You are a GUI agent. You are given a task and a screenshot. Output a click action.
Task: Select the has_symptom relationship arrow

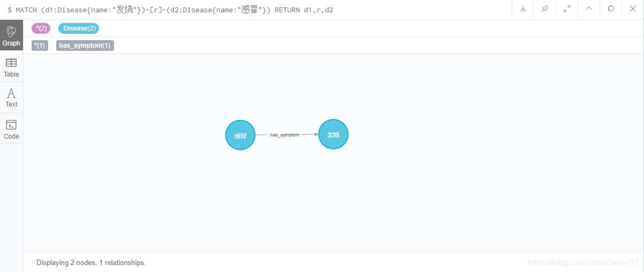[x=285, y=135]
